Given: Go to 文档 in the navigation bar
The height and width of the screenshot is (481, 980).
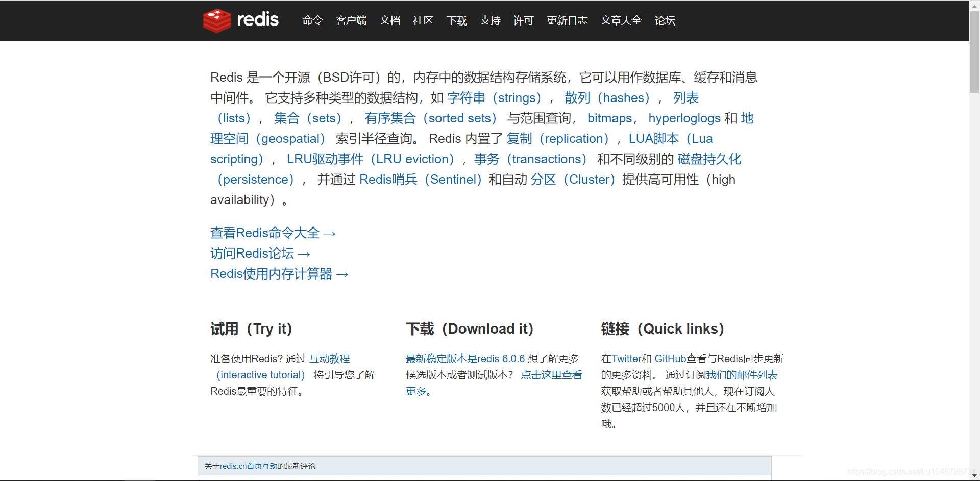Looking at the screenshot, I should coord(390,20).
